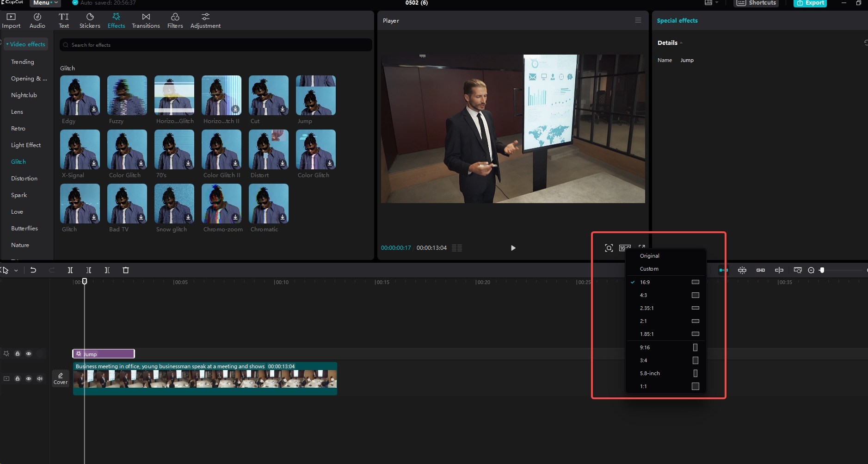Select the Split tool in timeline toolbar

tap(70, 270)
